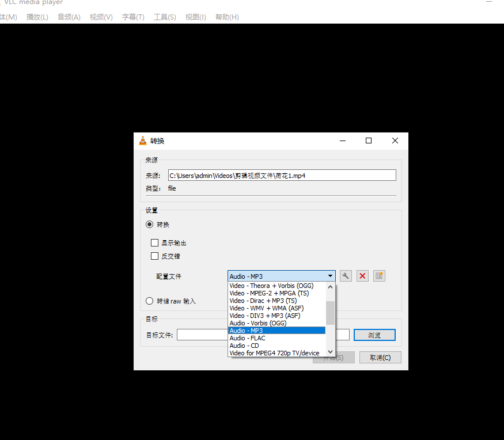Select Audio - CD profile
This screenshot has height=440, width=504.
276,346
